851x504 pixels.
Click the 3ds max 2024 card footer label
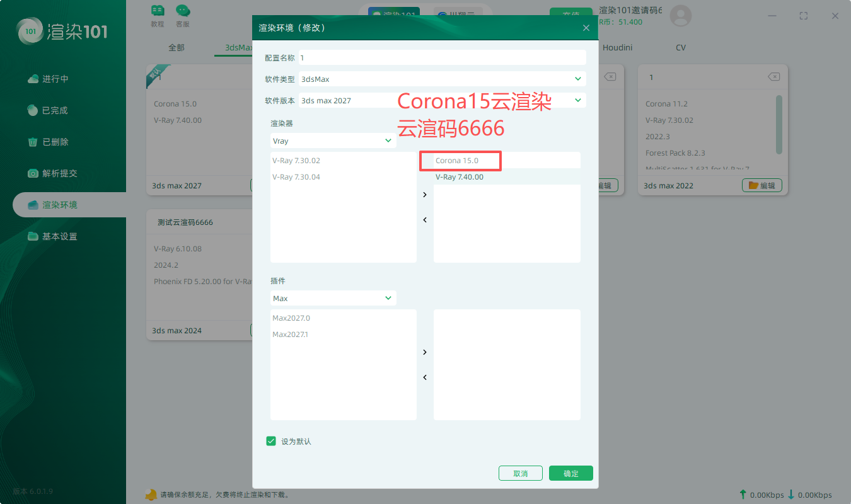point(177,331)
